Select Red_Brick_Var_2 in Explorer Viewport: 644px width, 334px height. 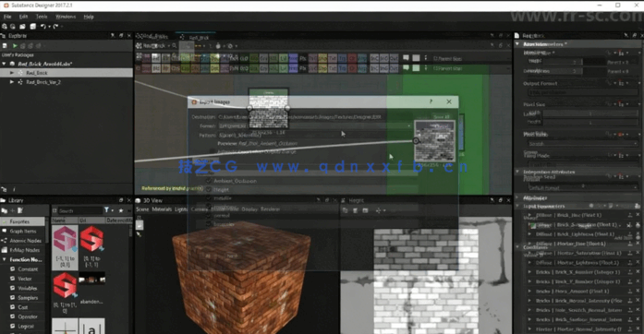pyautogui.click(x=43, y=82)
